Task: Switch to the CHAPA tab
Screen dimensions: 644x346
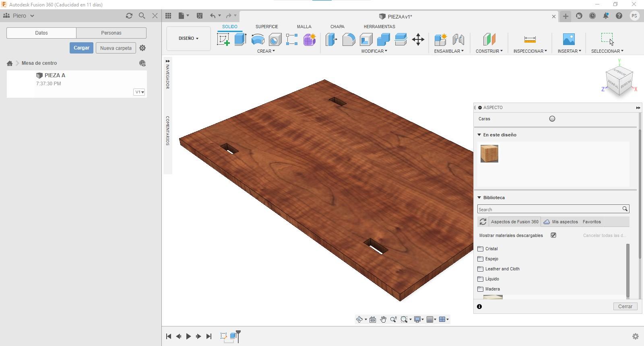Action: tap(337, 27)
